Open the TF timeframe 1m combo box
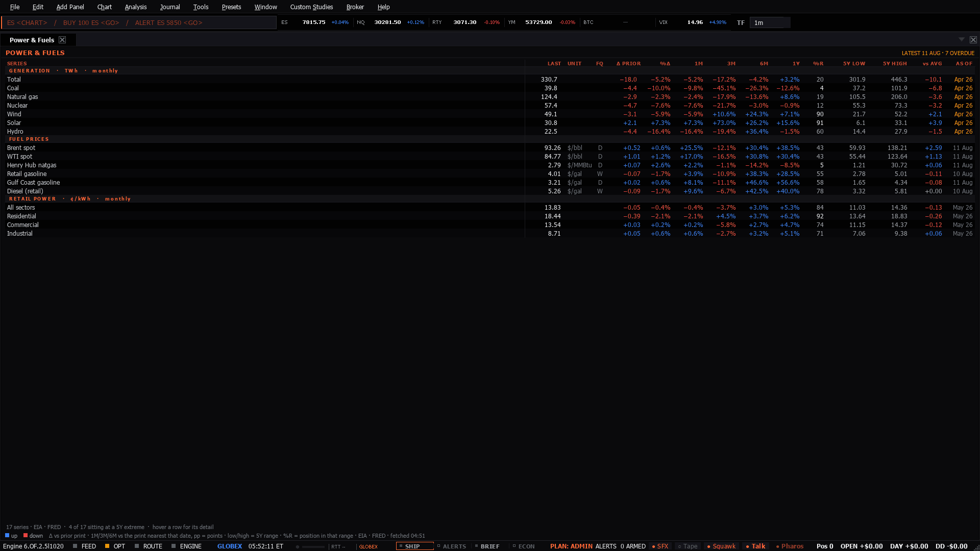This screenshot has height=551, width=980. pos(770,22)
